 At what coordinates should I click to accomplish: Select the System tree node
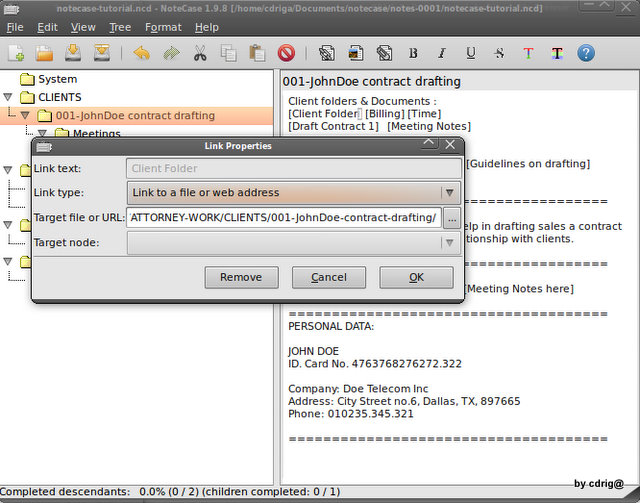[x=58, y=79]
